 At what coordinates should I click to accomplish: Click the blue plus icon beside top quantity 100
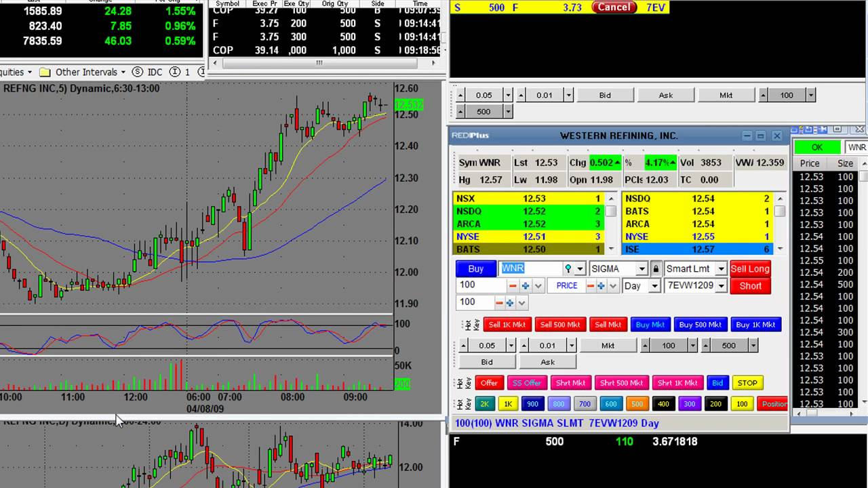525,286
